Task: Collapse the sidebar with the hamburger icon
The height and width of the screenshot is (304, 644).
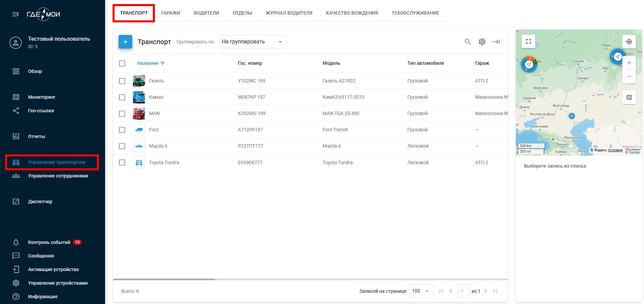Action: click(x=16, y=14)
